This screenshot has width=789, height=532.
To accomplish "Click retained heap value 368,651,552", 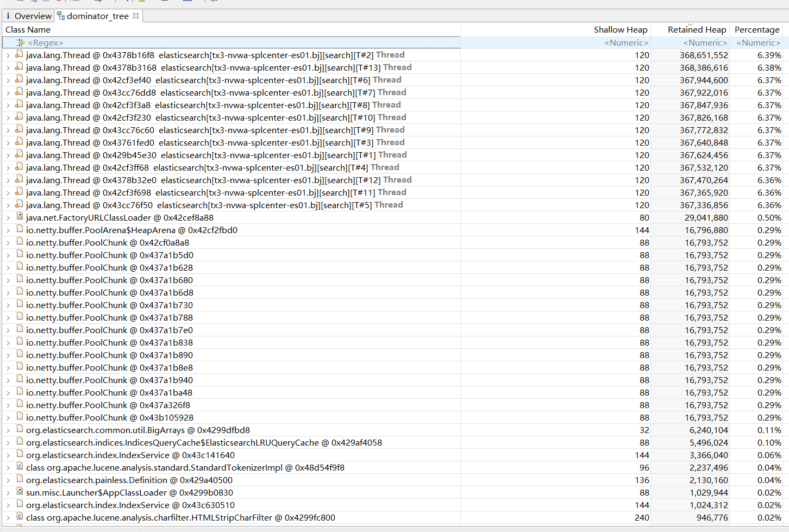I will 704,55.
